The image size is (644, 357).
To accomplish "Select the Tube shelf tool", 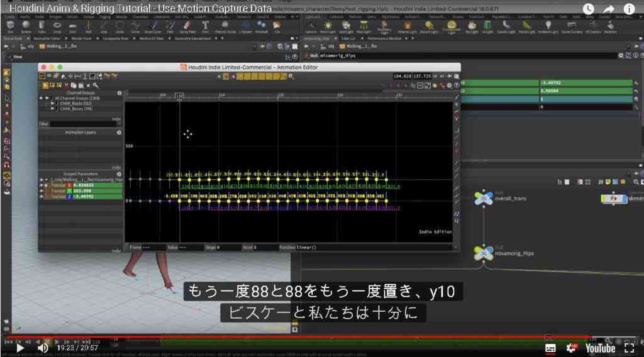I will click(42, 26).
